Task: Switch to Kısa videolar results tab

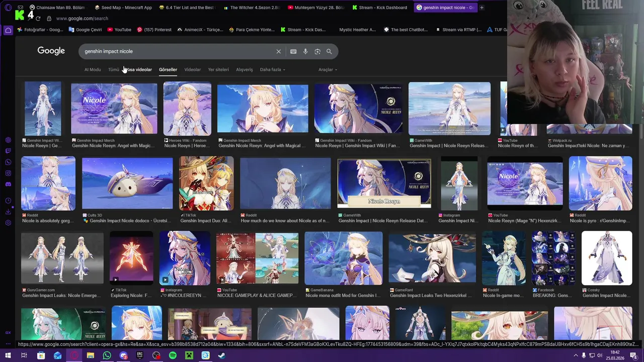Action: [x=139, y=69]
